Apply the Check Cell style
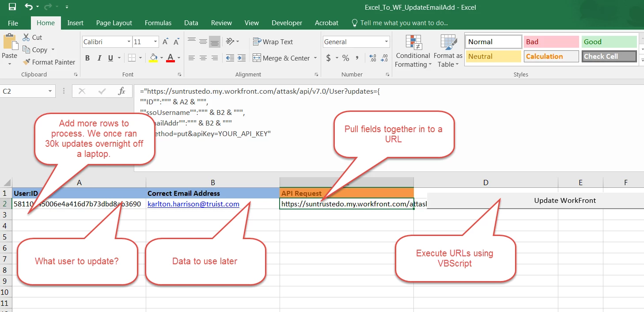Screen dimensions: 644x312 coord(609,57)
